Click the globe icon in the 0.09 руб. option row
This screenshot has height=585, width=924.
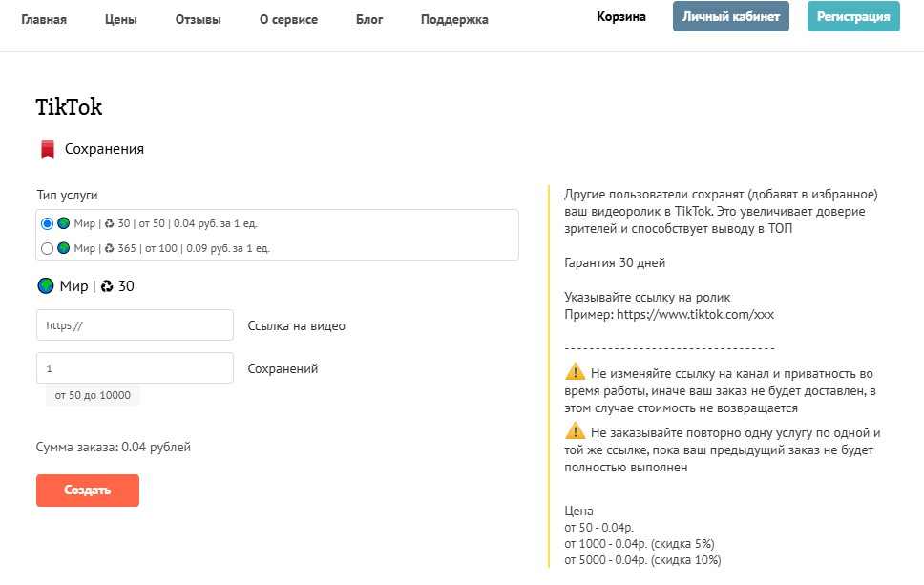64,248
